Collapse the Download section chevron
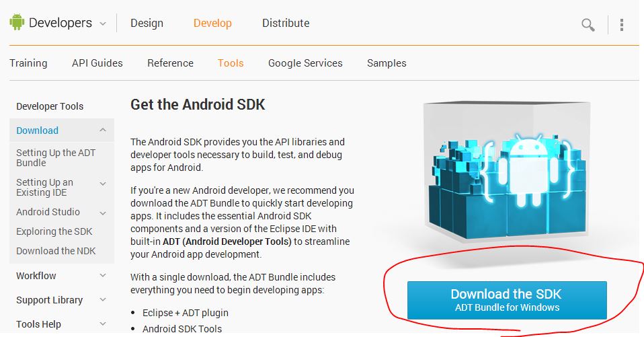This screenshot has height=337, width=644. click(x=103, y=130)
